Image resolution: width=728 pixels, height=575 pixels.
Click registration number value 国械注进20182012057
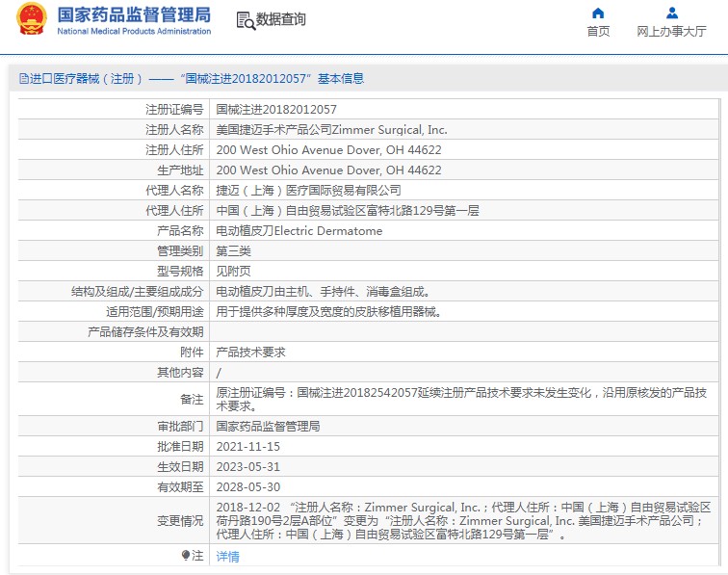tap(276, 110)
